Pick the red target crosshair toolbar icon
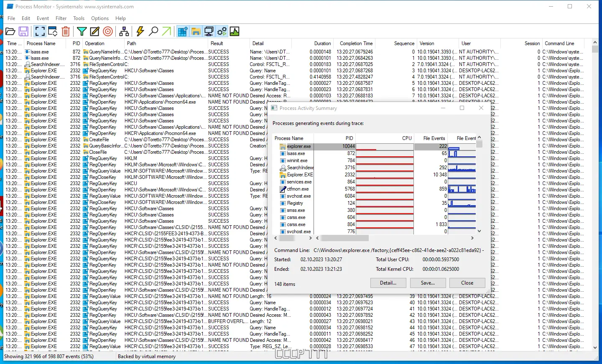This screenshot has height=364, width=602. (x=108, y=31)
